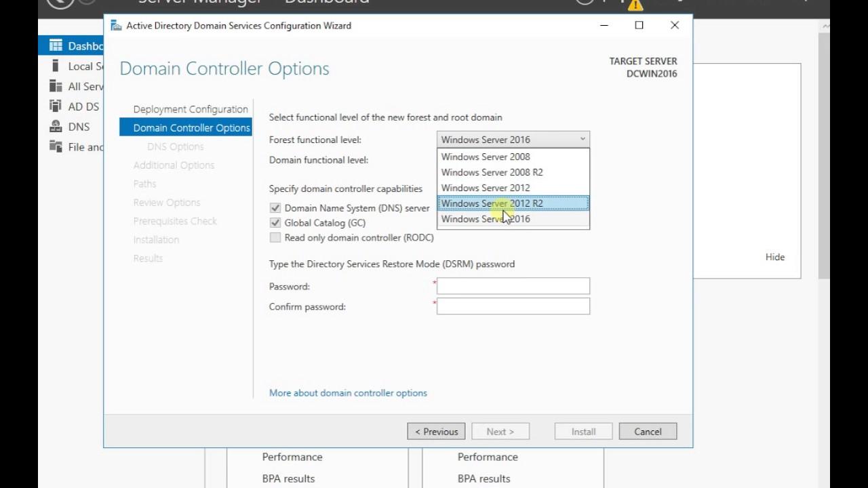Click the File and Storage icon
Image resolution: width=868 pixels, height=488 pixels.
[x=56, y=147]
